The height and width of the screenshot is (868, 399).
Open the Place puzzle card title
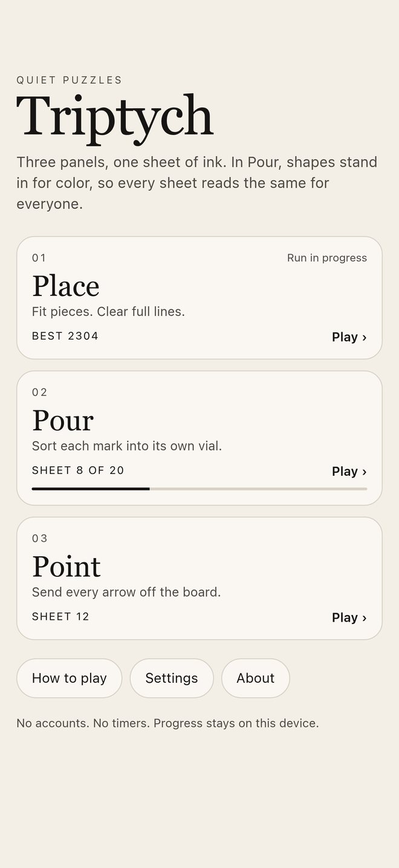coord(65,286)
